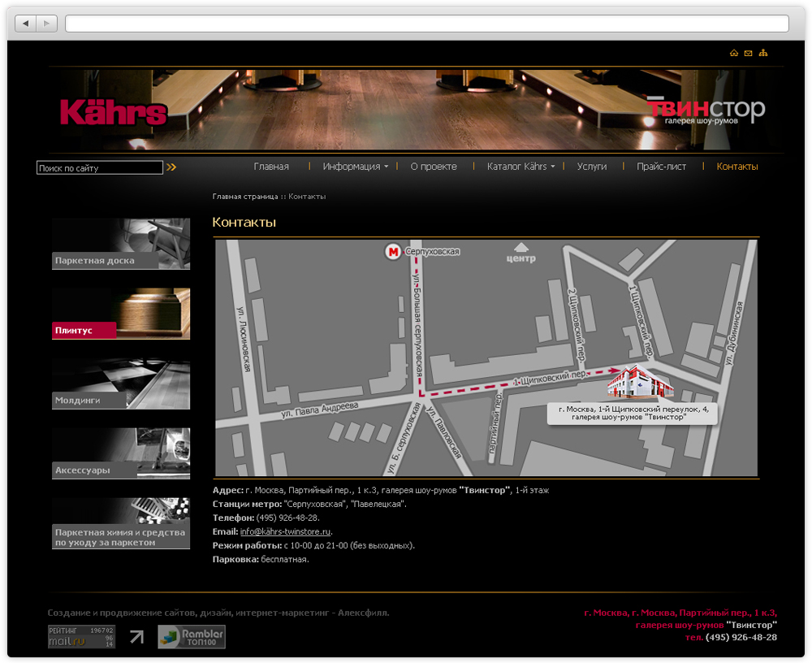Expand the Каталог Kährs dropdown arrow
812x663 pixels.
click(552, 167)
